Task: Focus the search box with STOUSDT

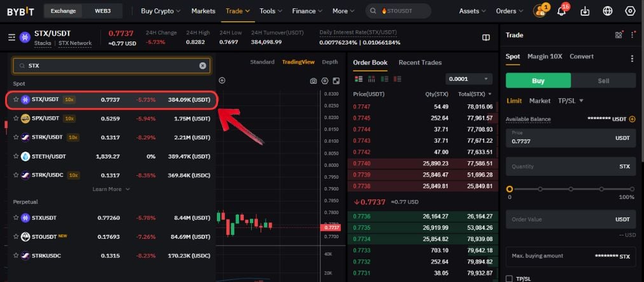Action: (x=399, y=11)
